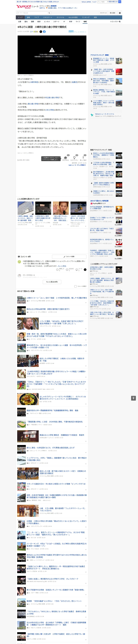React 共感した smiley on comment
138x644 pixels.
pos(57,270)
